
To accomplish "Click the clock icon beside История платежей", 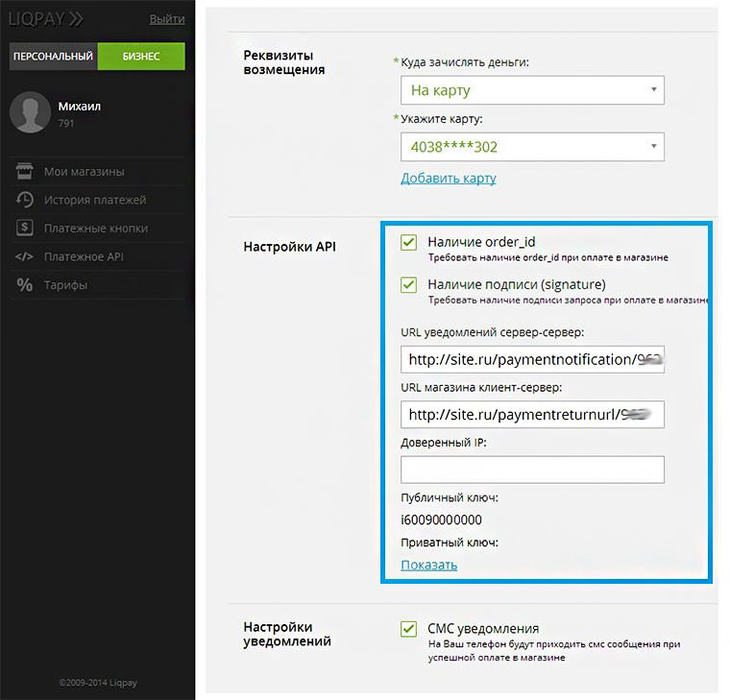I will tap(25, 200).
